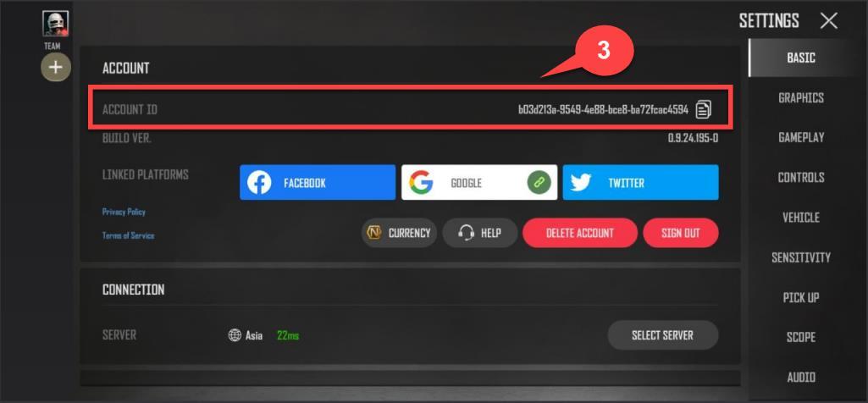Viewport: 868px width, 403px height.
Task: Copy the account ID with the copy icon
Action: 703,109
